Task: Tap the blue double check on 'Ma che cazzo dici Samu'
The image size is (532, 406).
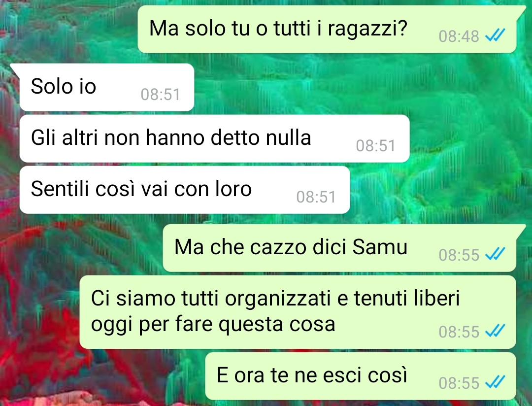Action: coord(495,254)
